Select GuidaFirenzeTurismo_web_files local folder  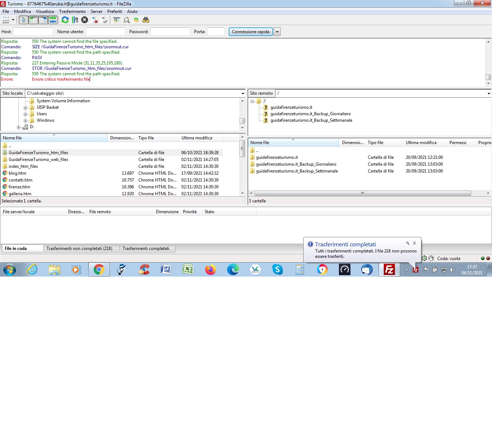click(x=38, y=160)
